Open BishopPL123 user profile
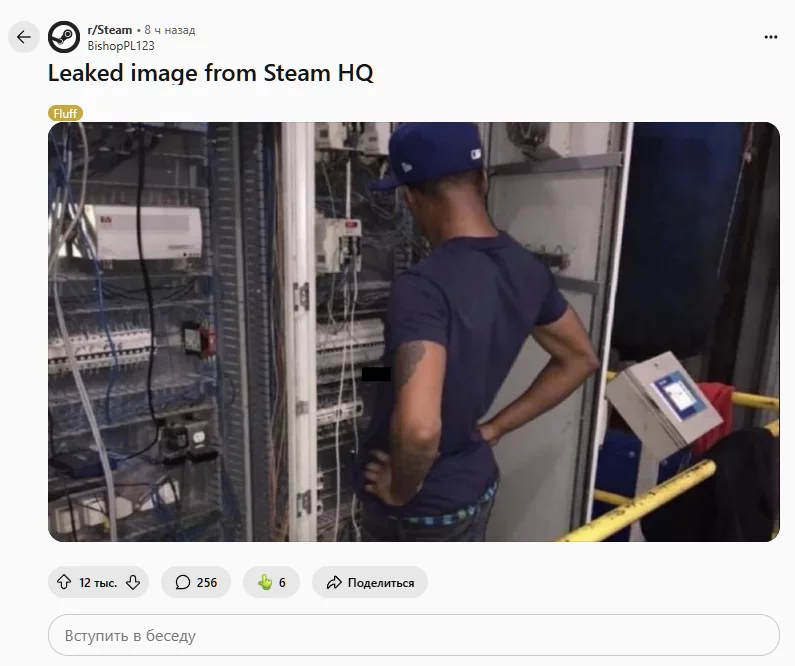This screenshot has width=795, height=666. click(121, 46)
